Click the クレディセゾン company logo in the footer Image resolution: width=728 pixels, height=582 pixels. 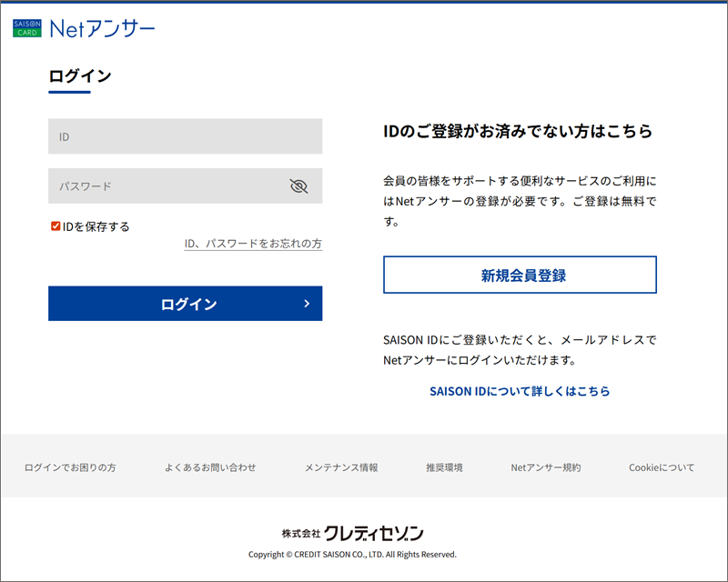[352, 534]
